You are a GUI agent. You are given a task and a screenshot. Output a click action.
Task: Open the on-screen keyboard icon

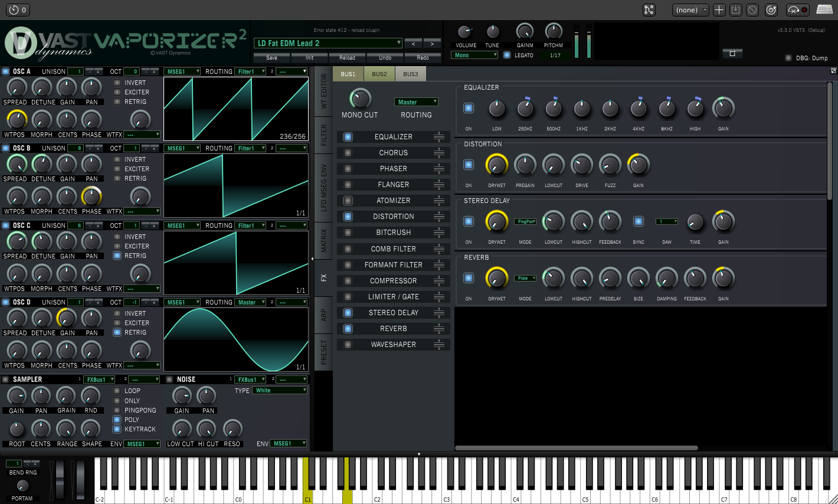pos(824,10)
